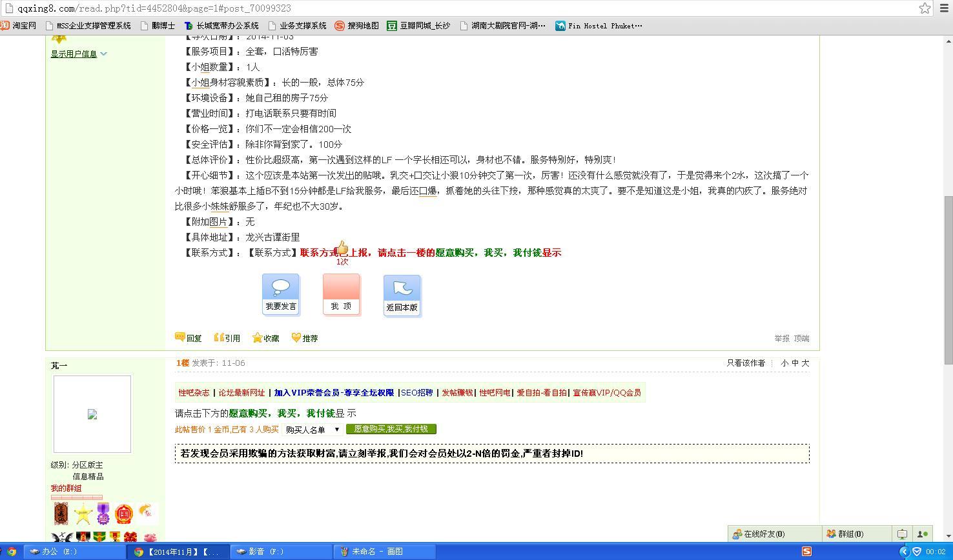
Task: Click the scrollbar down arrow
Action: click(948, 536)
